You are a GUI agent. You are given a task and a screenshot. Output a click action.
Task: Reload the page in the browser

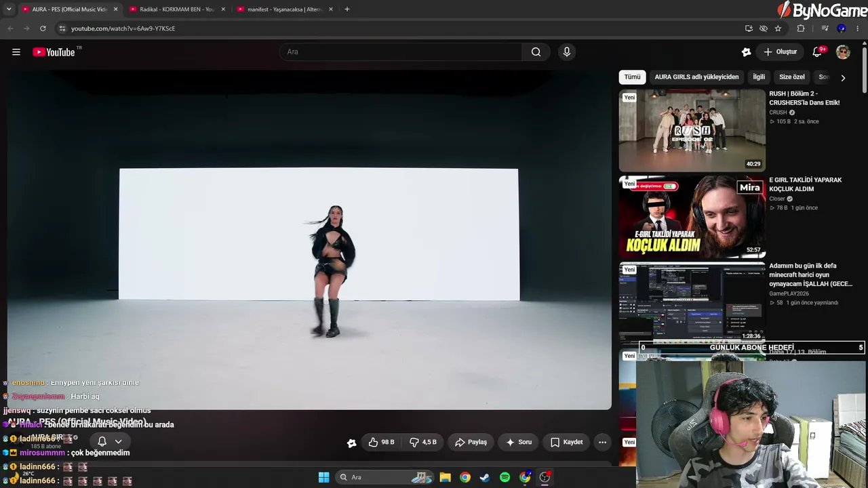[43, 28]
